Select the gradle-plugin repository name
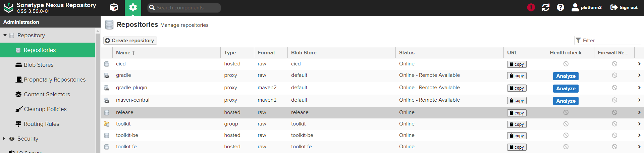Viewport: 644px width, 153px height. (x=131, y=88)
